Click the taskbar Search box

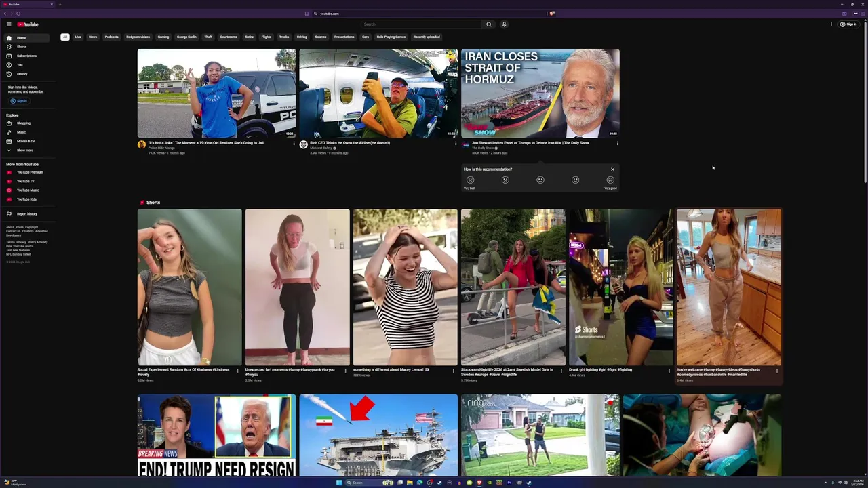click(x=370, y=483)
